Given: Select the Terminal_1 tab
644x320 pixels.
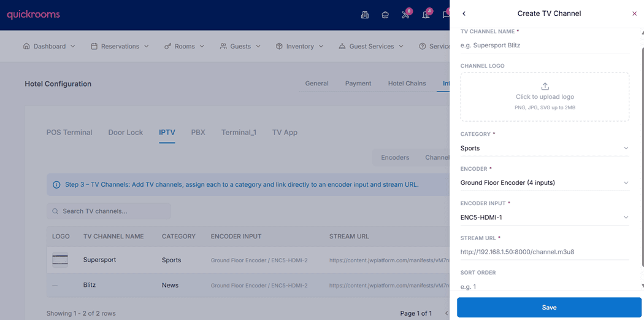Looking at the screenshot, I should coord(239,133).
